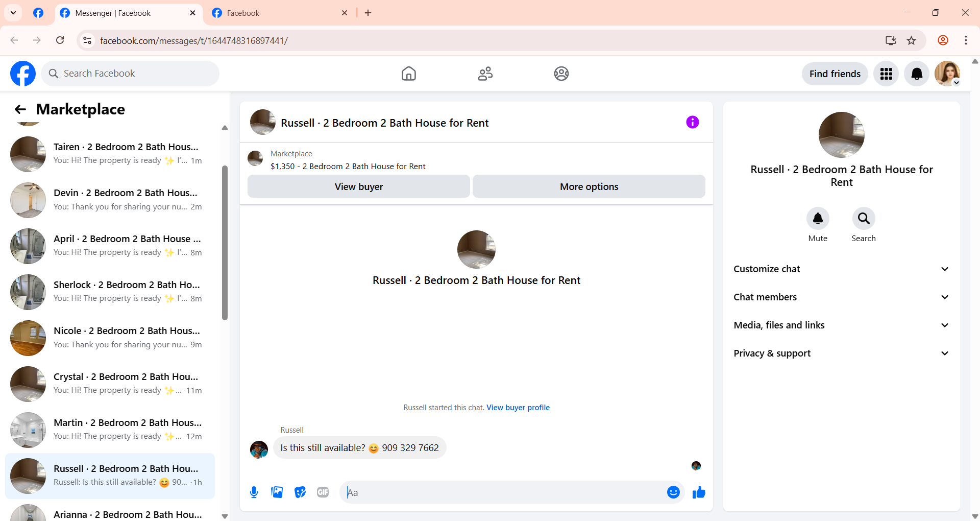
Task: Open April's conversation
Action: pos(110,246)
